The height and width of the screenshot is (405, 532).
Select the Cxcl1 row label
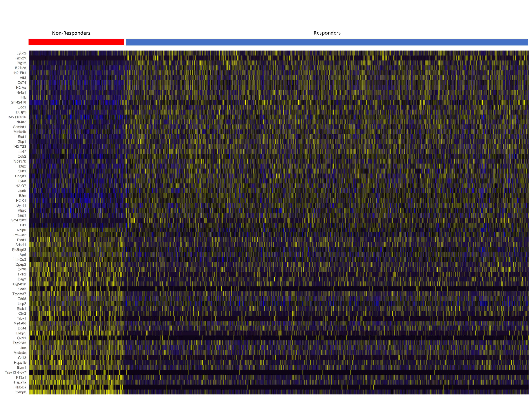tap(21, 338)
